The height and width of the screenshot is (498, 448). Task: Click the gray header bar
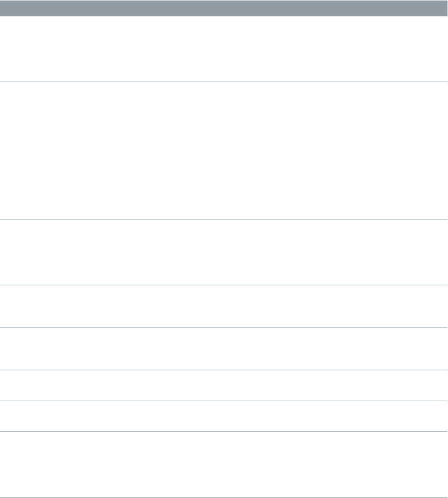click(223, 8)
